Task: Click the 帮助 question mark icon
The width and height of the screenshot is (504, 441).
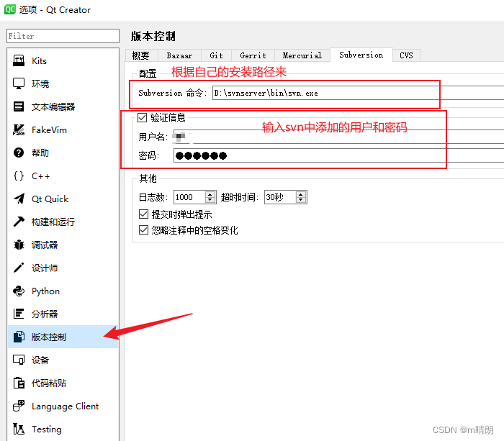Action: click(x=19, y=153)
